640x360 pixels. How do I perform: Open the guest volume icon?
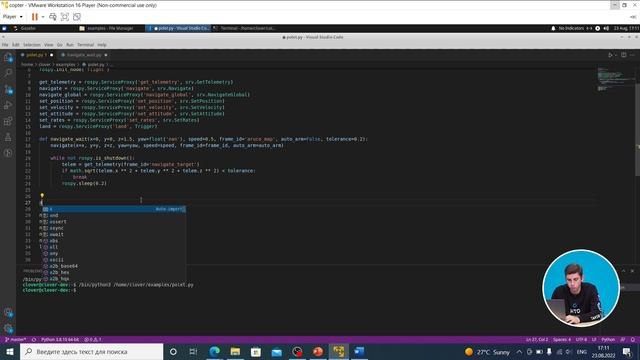tap(606, 28)
